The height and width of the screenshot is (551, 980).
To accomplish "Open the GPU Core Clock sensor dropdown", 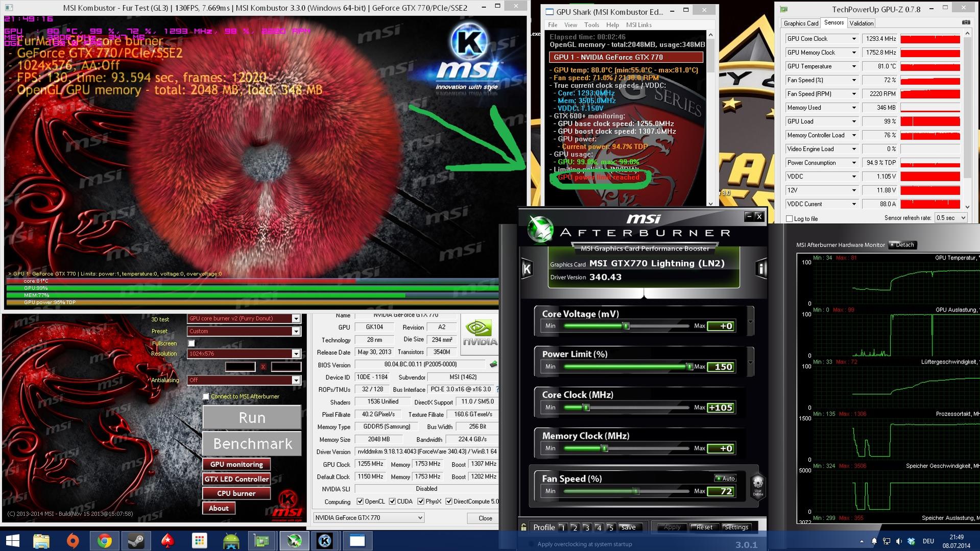I will click(x=853, y=39).
